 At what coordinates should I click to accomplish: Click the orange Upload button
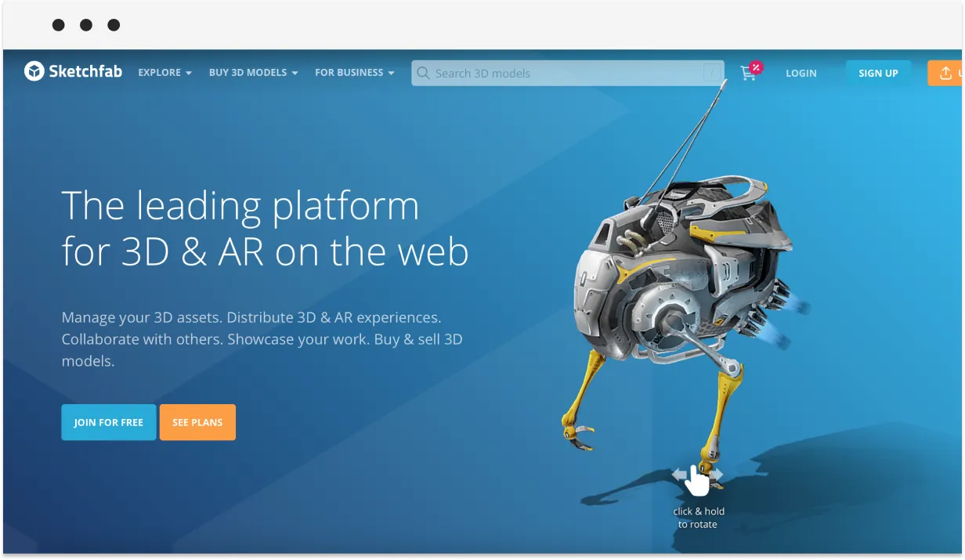pos(945,73)
